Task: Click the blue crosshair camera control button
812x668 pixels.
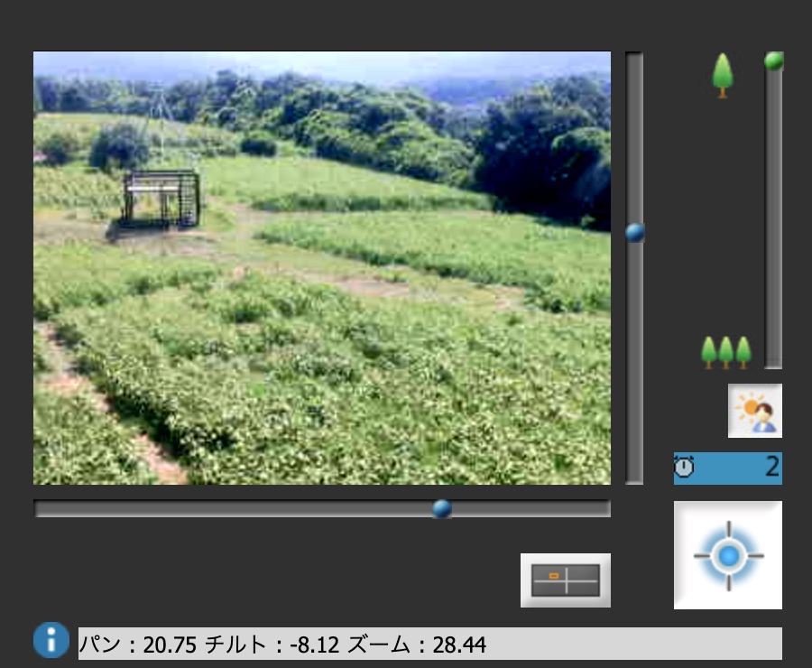Action: click(728, 555)
